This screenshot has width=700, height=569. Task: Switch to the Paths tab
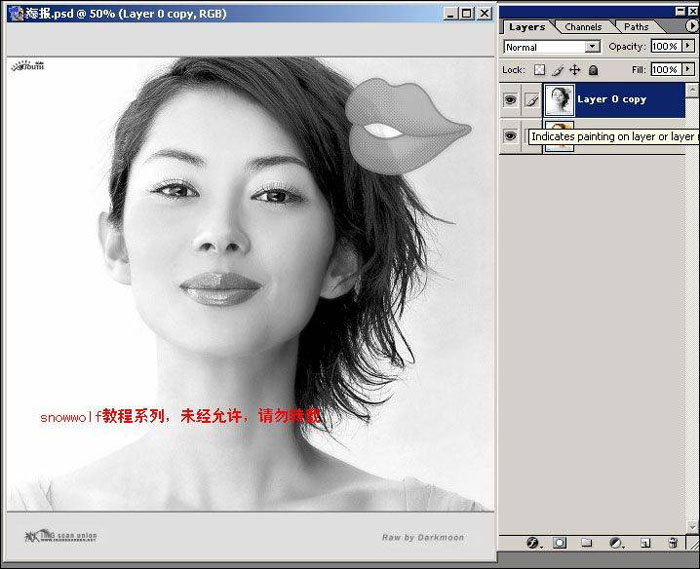(636, 27)
